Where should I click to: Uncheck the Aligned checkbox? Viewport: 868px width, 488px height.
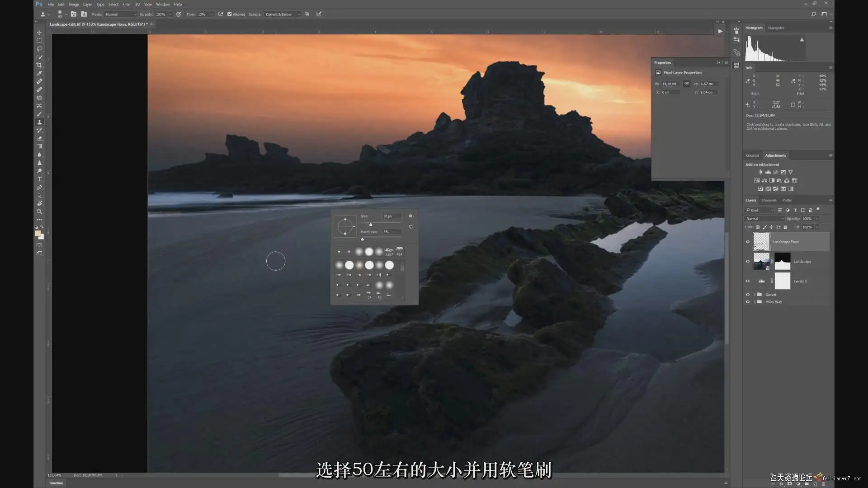pos(230,14)
